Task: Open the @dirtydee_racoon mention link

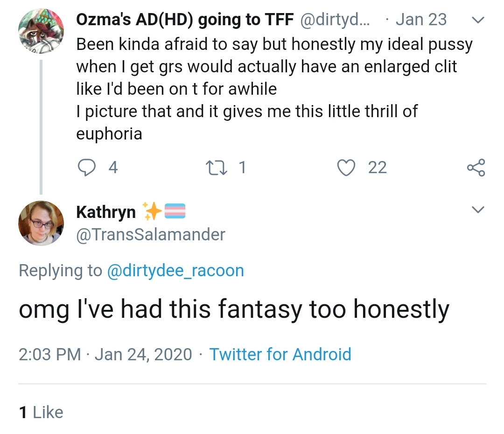Action: pyautogui.click(x=175, y=271)
